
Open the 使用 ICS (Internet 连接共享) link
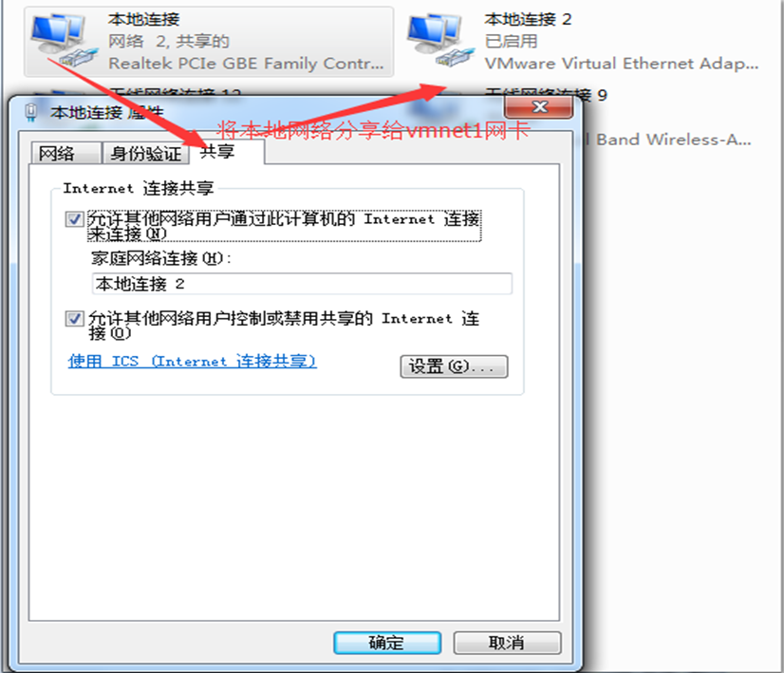click(192, 361)
